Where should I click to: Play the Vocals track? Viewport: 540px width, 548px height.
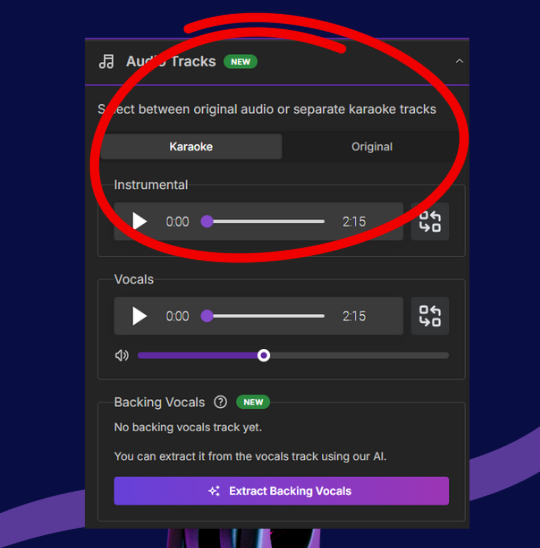pos(139,316)
